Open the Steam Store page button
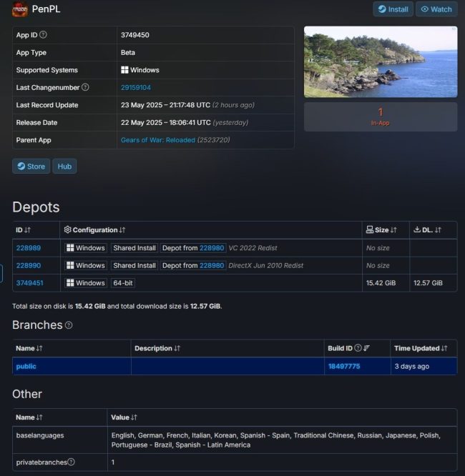This screenshot has height=476, width=465. click(31, 167)
